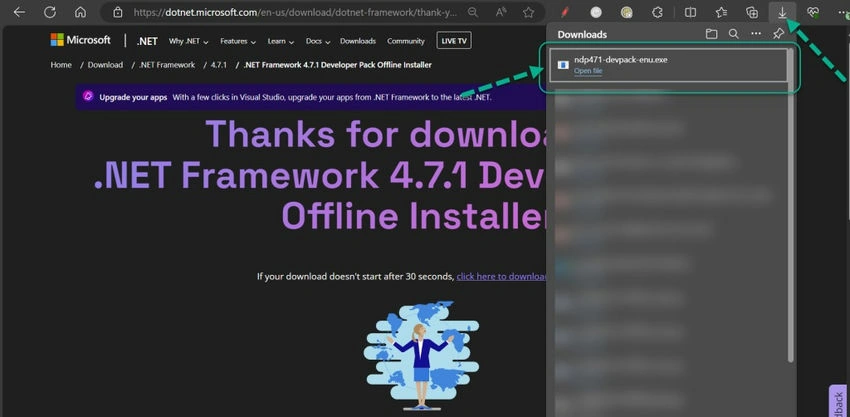850x417 pixels.
Task: Add page to favorites with star icon
Action: pyautogui.click(x=529, y=12)
